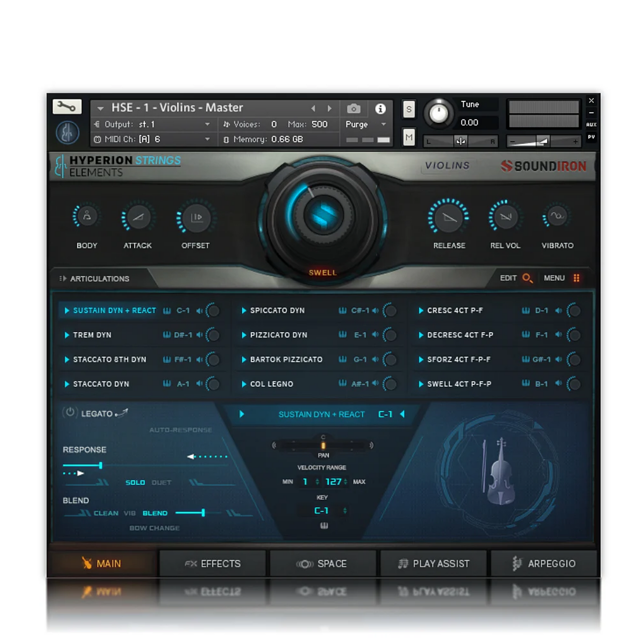Toggle the PV button

(x=591, y=137)
